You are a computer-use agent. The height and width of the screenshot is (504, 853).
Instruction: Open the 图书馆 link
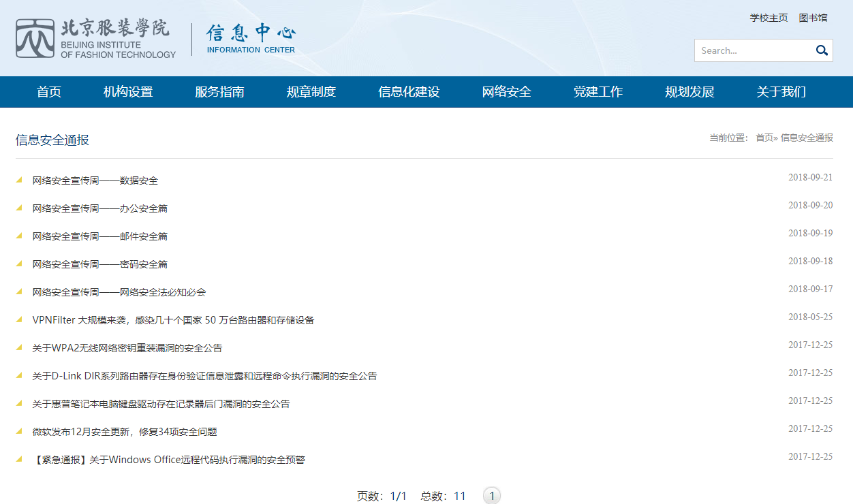(813, 18)
